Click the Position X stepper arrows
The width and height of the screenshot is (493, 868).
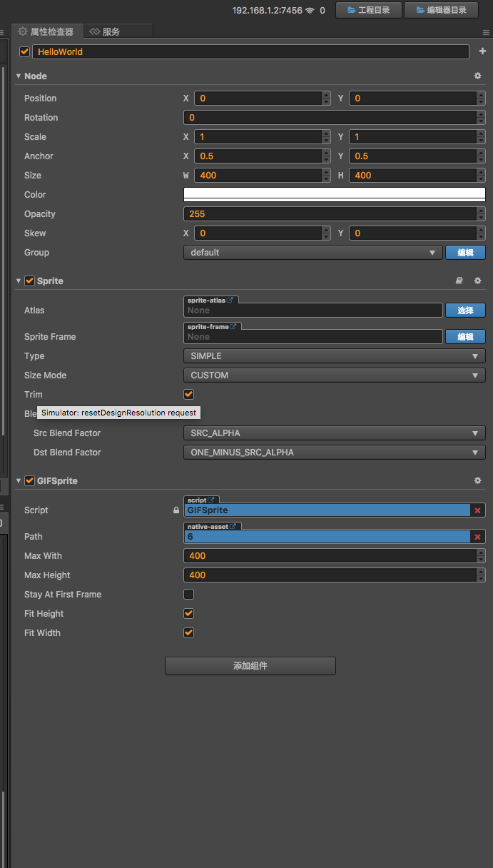327,99
